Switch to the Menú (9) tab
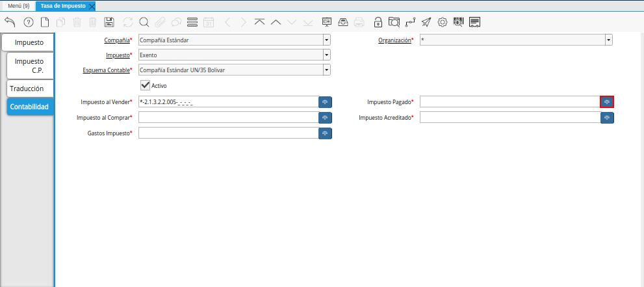This screenshot has height=287, width=644. (x=18, y=6)
